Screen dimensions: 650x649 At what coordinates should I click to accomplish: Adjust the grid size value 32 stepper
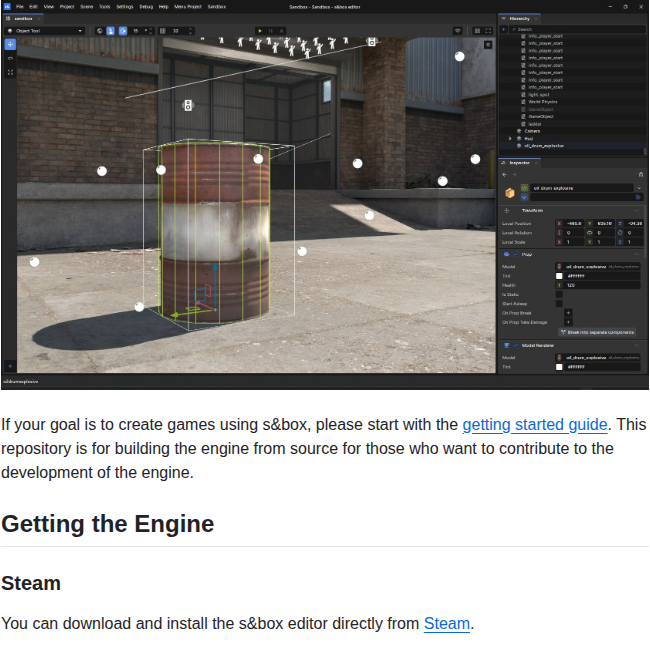[190, 31]
